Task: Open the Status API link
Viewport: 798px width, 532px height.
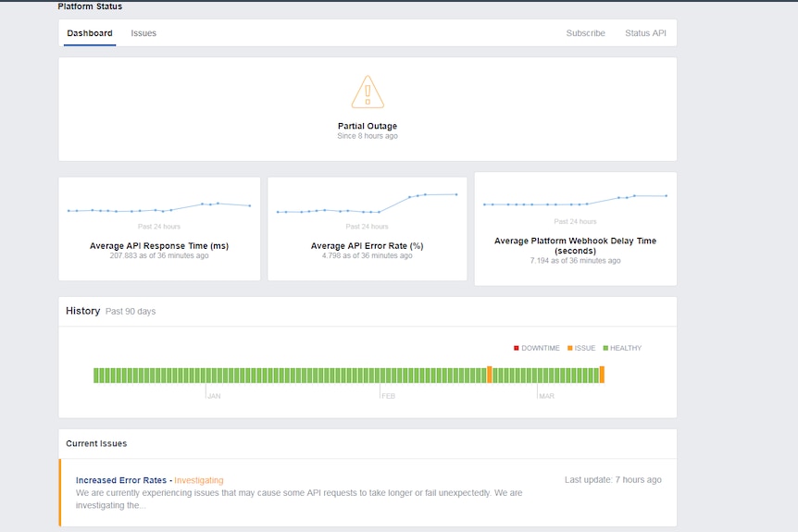Action: [x=645, y=33]
